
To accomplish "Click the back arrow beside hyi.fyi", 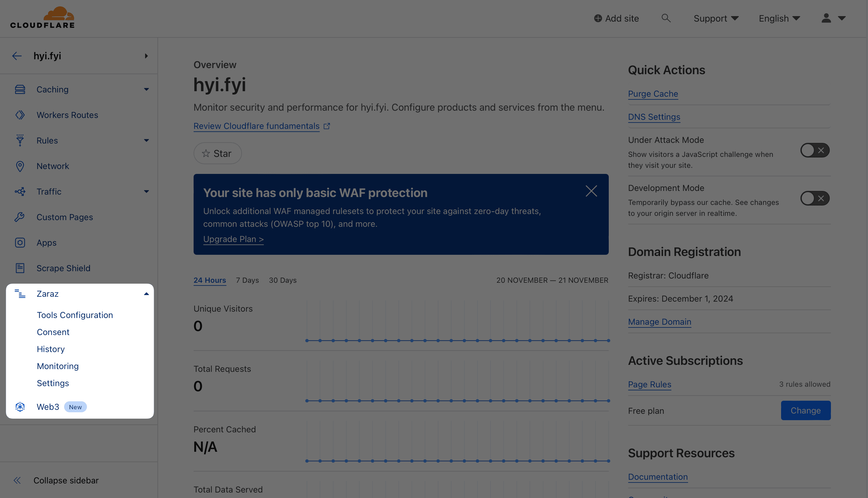I will point(17,56).
